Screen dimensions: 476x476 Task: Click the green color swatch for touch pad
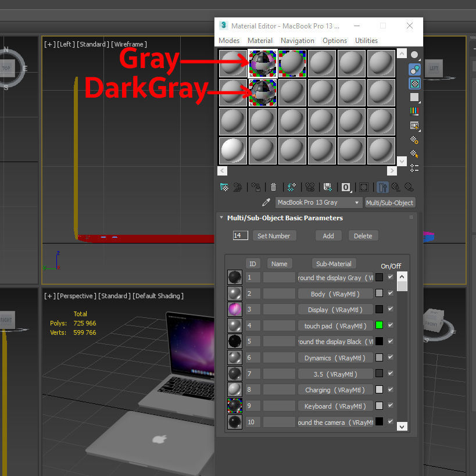[x=379, y=325]
